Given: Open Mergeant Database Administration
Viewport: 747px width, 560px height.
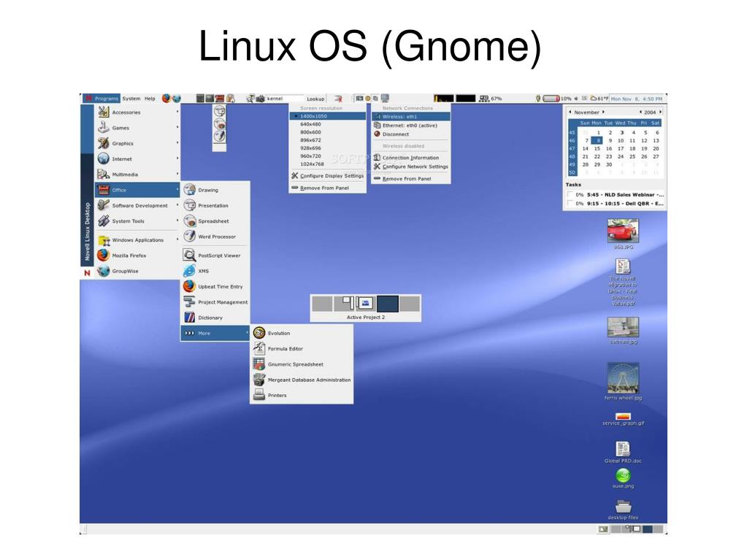Looking at the screenshot, I should click(x=302, y=380).
